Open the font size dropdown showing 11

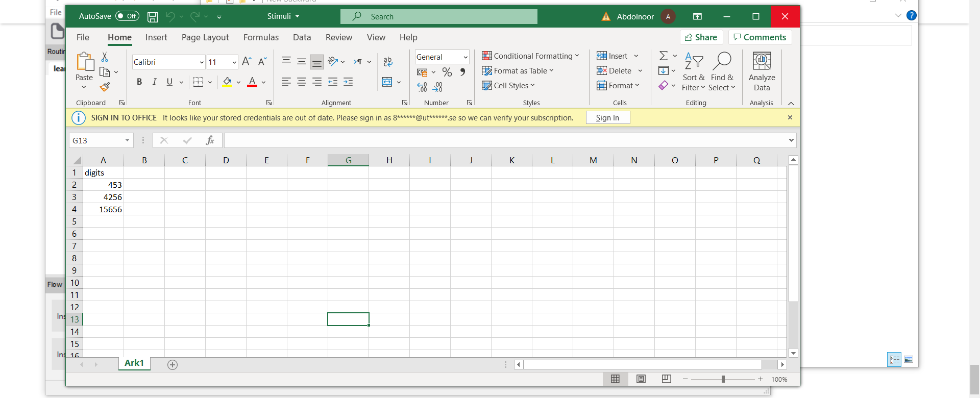(234, 62)
